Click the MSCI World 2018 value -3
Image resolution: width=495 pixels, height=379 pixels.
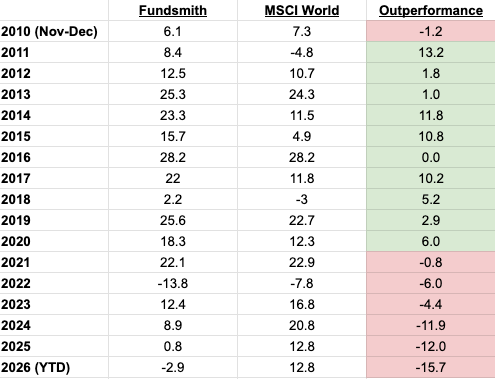click(x=302, y=199)
